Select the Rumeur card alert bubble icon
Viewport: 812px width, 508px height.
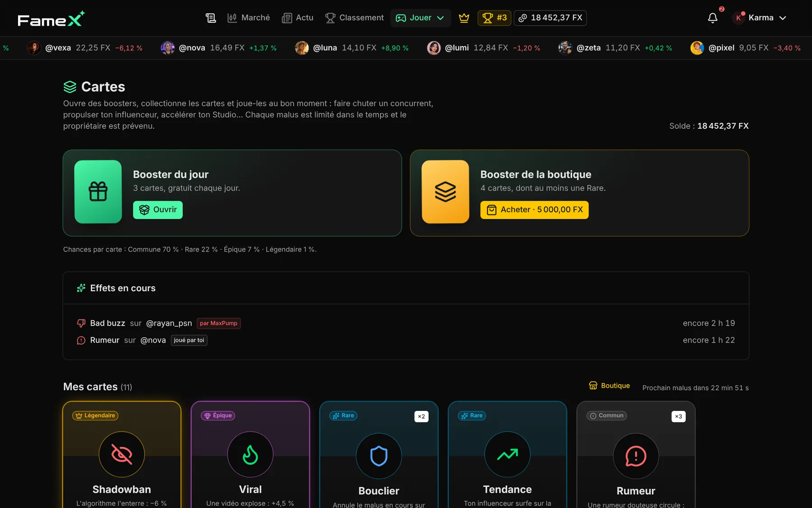pyautogui.click(x=636, y=456)
